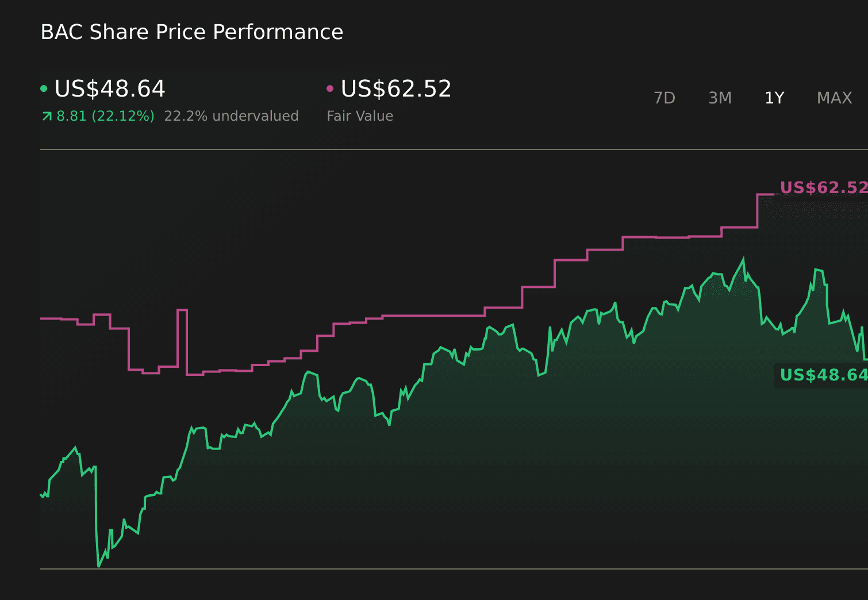868x600 pixels.
Task: Switch chart range to 7D
Action: tap(664, 98)
